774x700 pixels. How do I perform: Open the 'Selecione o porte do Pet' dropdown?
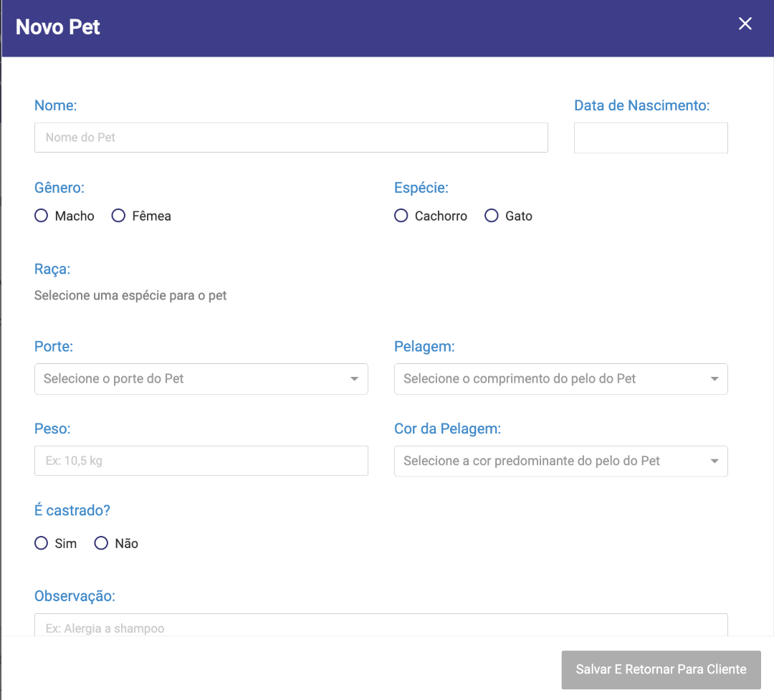pyautogui.click(x=193, y=379)
